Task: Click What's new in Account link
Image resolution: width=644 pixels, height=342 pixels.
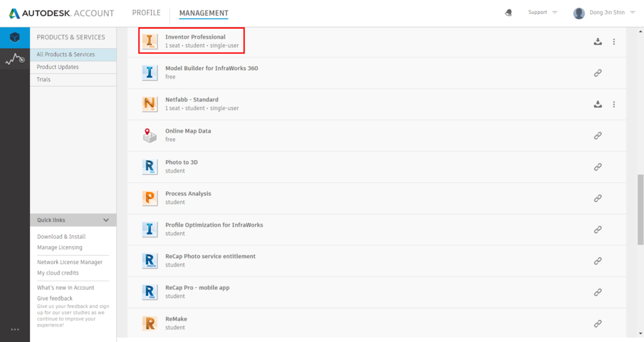Action: 66,287
